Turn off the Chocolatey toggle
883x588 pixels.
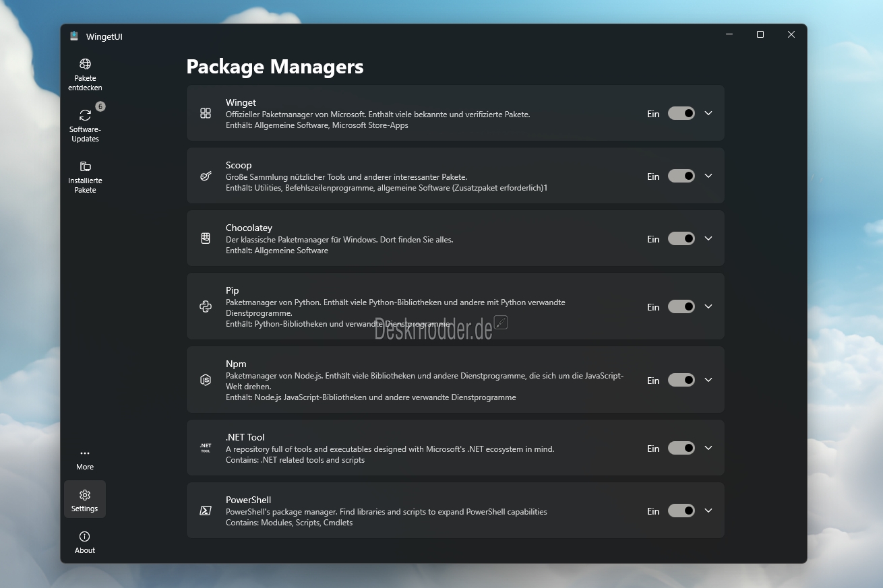coord(681,238)
